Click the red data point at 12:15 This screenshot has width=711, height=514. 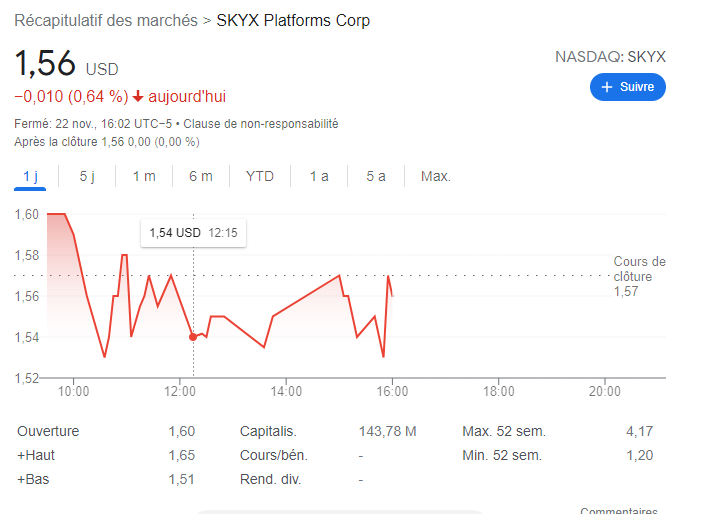coord(193,337)
